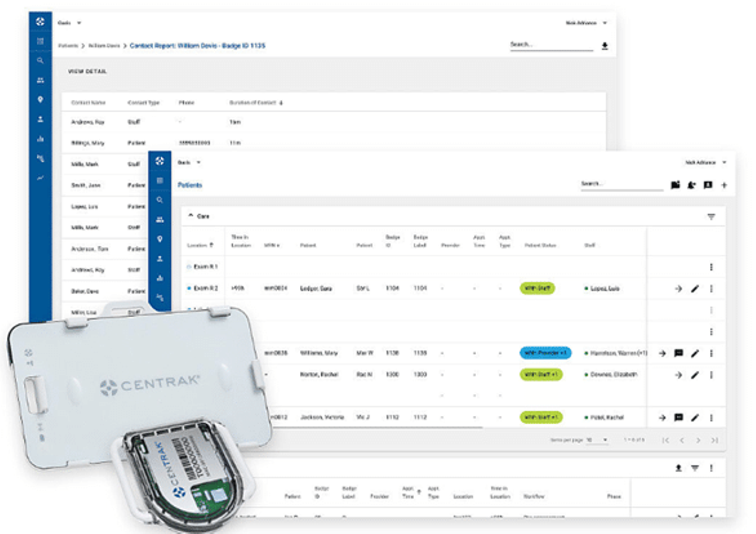Click the upload icon in the bottom panel toolbar
The image size is (756, 534).
coord(678,468)
